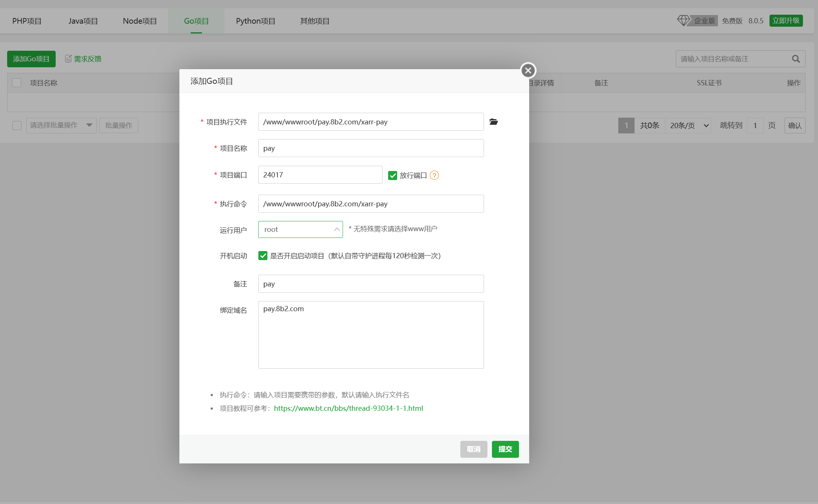Viewport: 818px width, 504px height.
Task: Switch to the Python项目 tab
Action: click(255, 21)
